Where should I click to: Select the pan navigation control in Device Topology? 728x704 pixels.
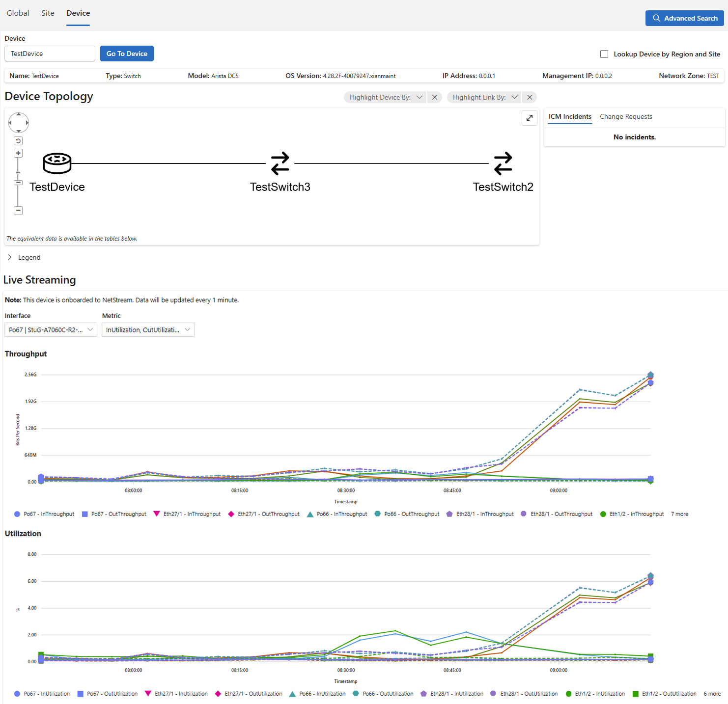[18, 122]
